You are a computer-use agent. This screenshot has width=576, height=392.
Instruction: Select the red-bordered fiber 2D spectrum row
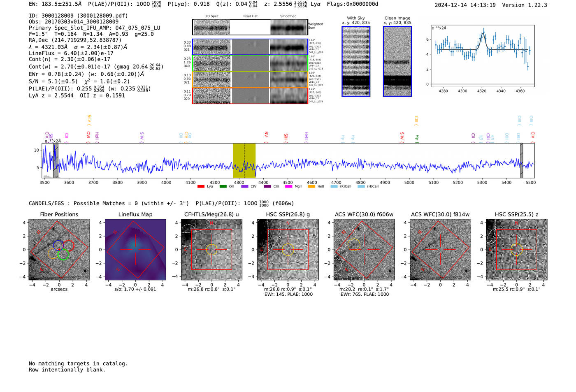250,95
